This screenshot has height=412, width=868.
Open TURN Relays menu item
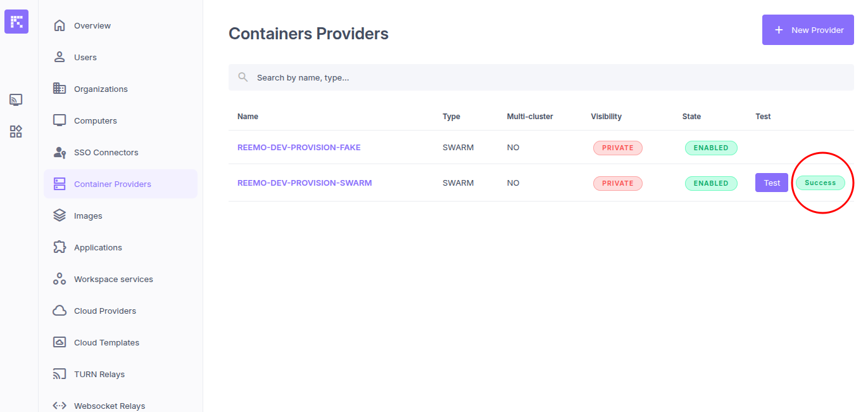(99, 374)
